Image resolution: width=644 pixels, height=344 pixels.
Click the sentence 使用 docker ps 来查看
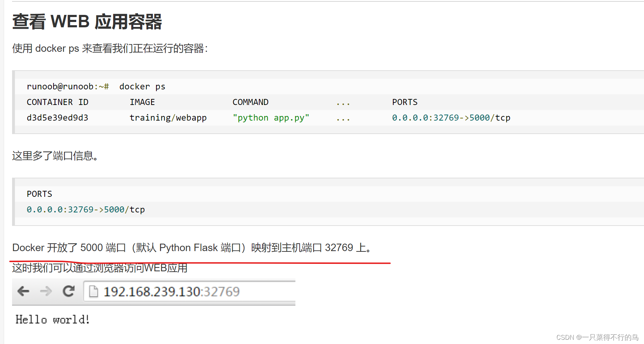[110, 48]
